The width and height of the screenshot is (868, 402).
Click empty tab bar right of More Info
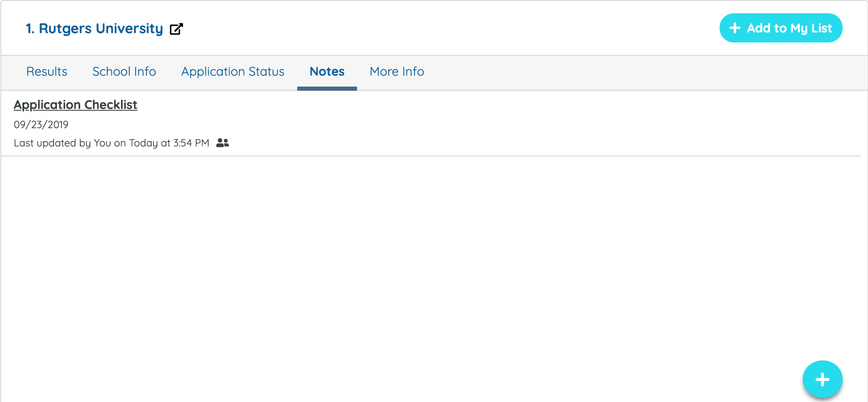[624, 72]
